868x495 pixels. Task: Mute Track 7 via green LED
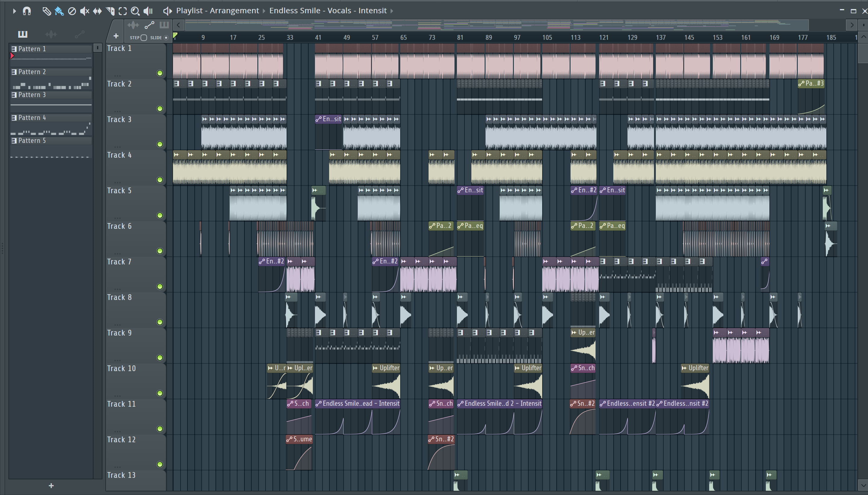tap(160, 287)
